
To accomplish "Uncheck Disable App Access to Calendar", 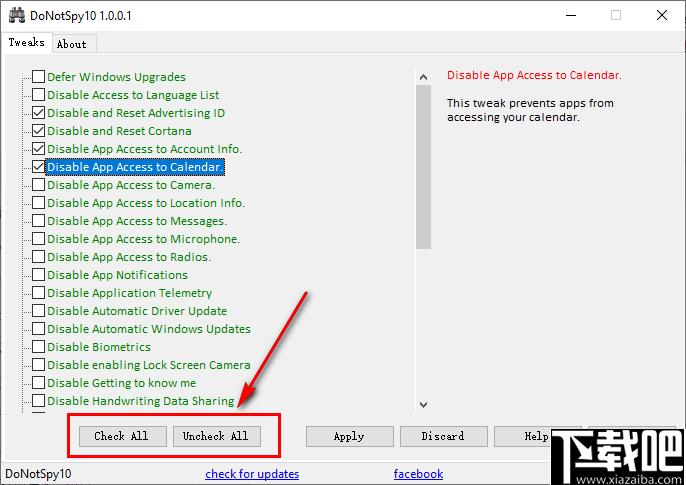I will pos(38,167).
